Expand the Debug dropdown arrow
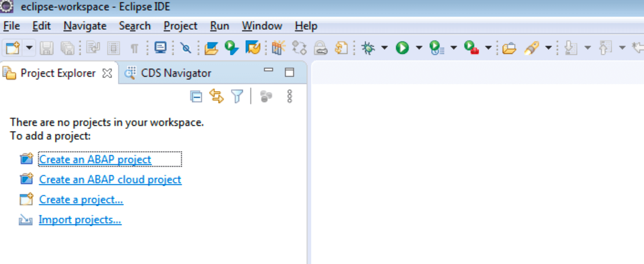The height and width of the screenshot is (264, 644). (x=385, y=48)
